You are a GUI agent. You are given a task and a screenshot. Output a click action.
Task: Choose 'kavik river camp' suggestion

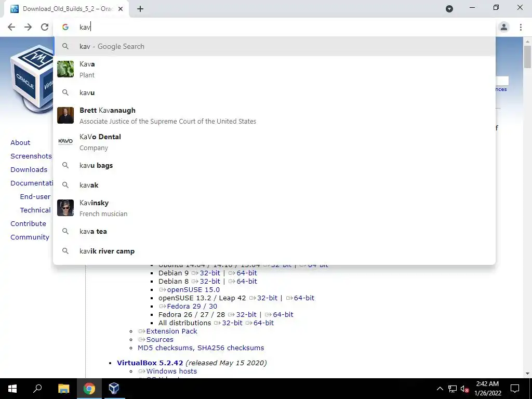coord(274,251)
